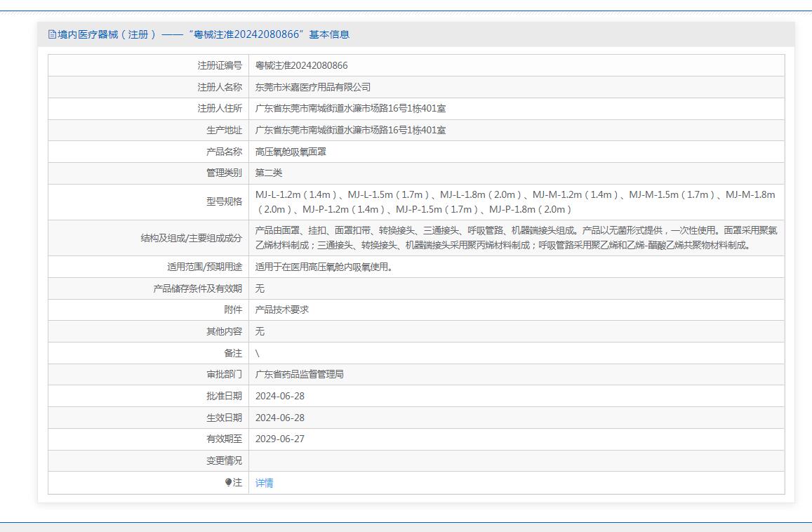The width and height of the screenshot is (812, 532).
Task: Click the 结构及组成/主要组成成分 label
Action: pos(191,238)
